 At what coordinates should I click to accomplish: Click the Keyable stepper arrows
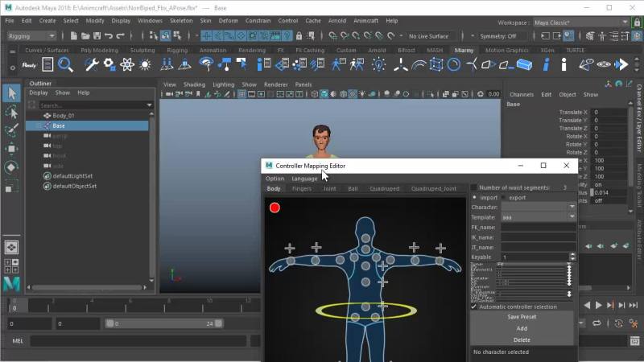coord(572,257)
